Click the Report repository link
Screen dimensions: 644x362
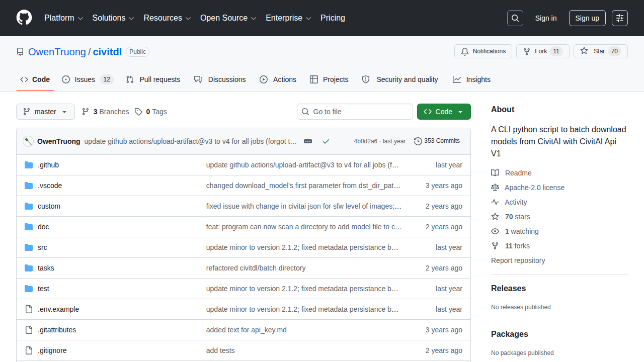(x=518, y=260)
